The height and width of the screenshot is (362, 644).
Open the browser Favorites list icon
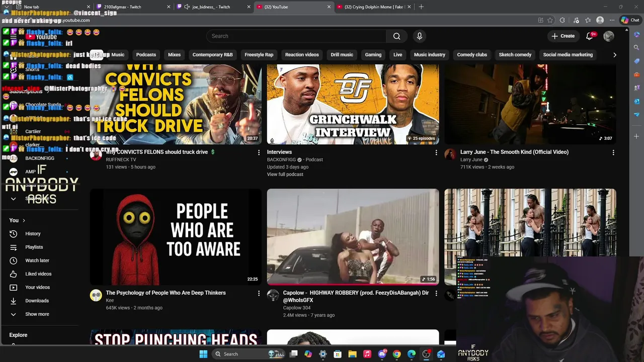click(588, 20)
